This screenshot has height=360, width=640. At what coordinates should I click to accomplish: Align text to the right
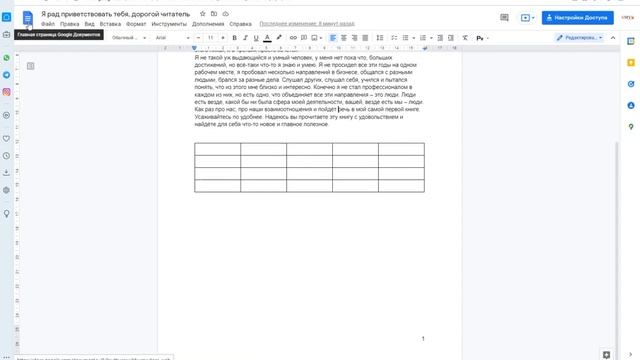pos(354,38)
